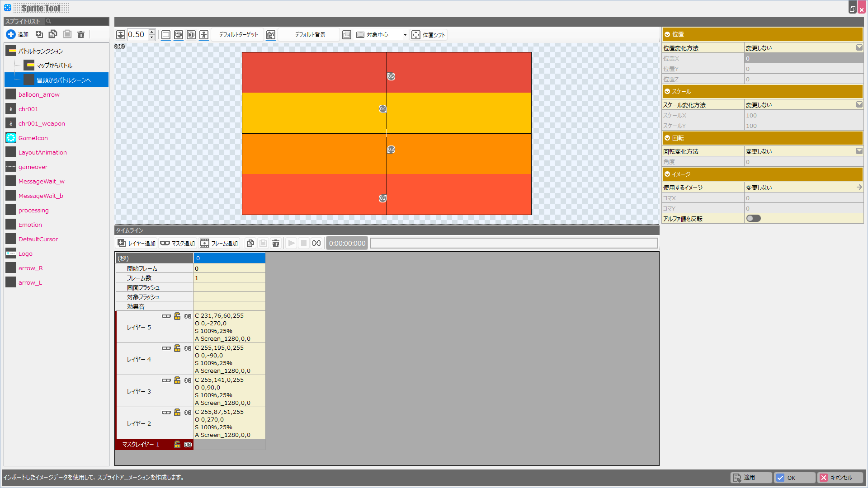The height and width of the screenshot is (488, 868).
Task: Click the timeline copy icon
Action: point(250,243)
